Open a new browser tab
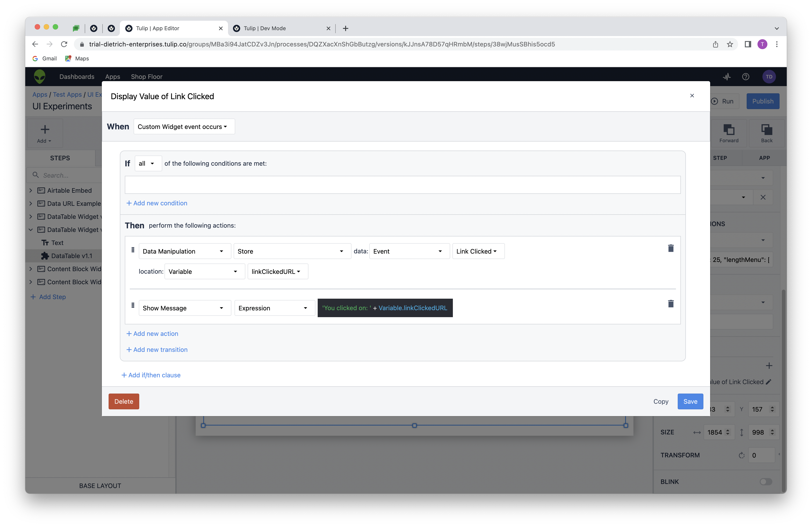The image size is (812, 527). [345, 28]
